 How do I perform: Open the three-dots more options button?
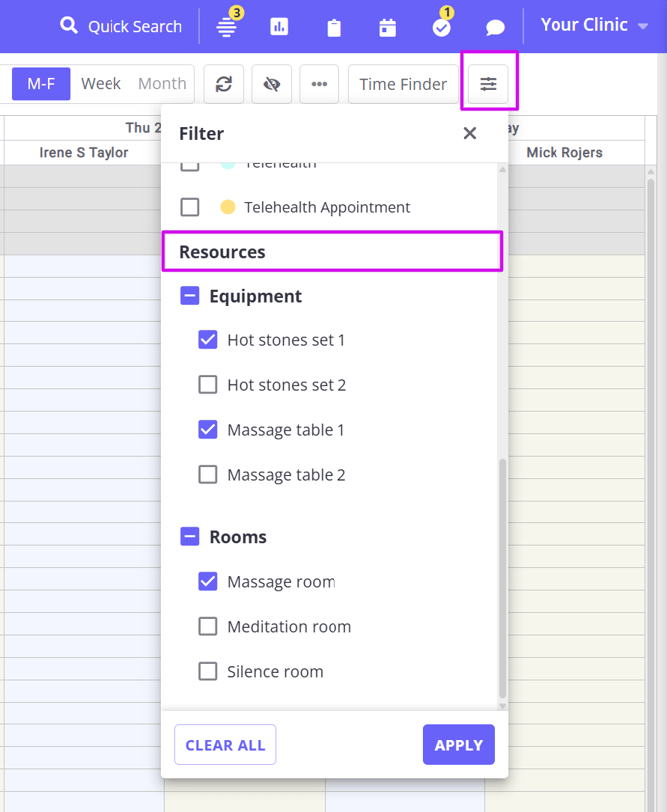coord(319,85)
